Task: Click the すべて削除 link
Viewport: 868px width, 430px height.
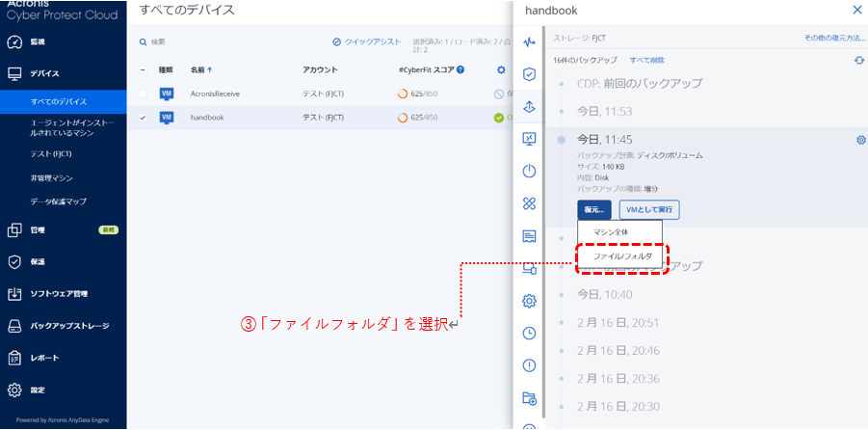Action: [646, 60]
